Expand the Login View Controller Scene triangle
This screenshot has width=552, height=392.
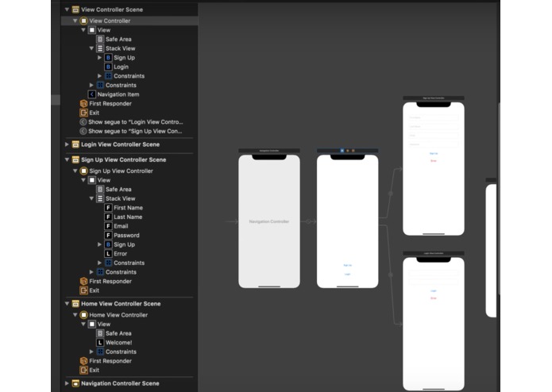tap(67, 144)
